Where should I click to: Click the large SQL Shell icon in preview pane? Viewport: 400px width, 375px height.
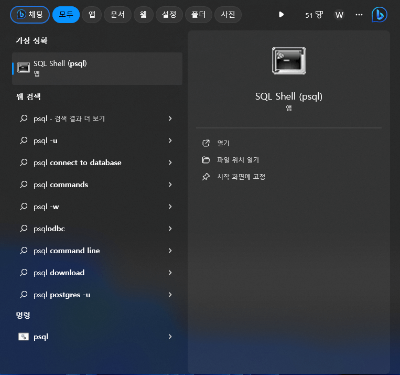pos(289,61)
